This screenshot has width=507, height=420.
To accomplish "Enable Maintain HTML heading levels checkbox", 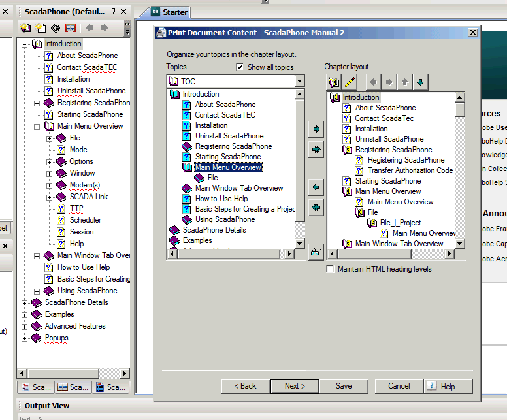I will pos(330,269).
